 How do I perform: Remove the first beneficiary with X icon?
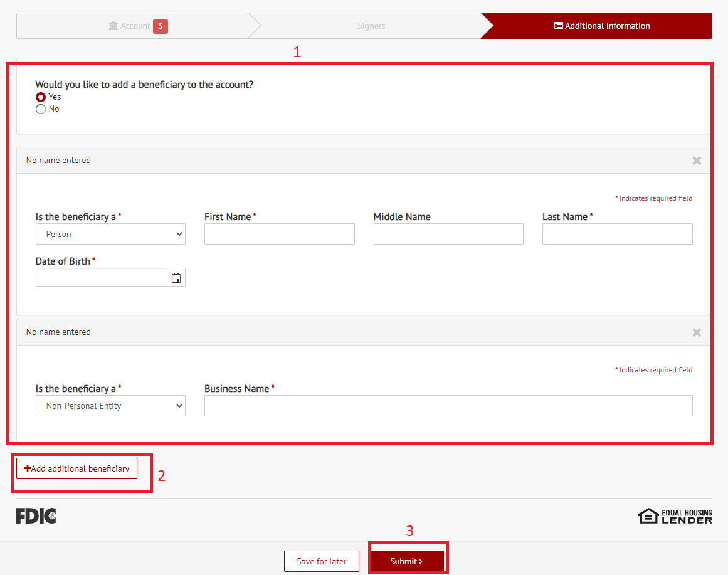click(x=696, y=161)
